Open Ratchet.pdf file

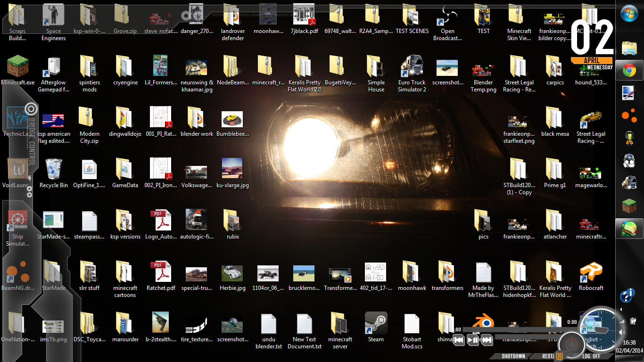pyautogui.click(x=161, y=277)
